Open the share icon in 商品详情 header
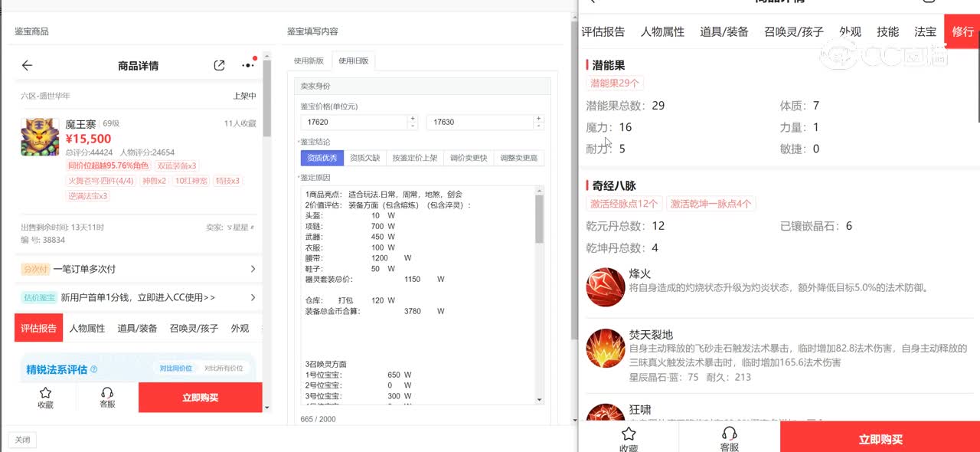 tap(220, 66)
